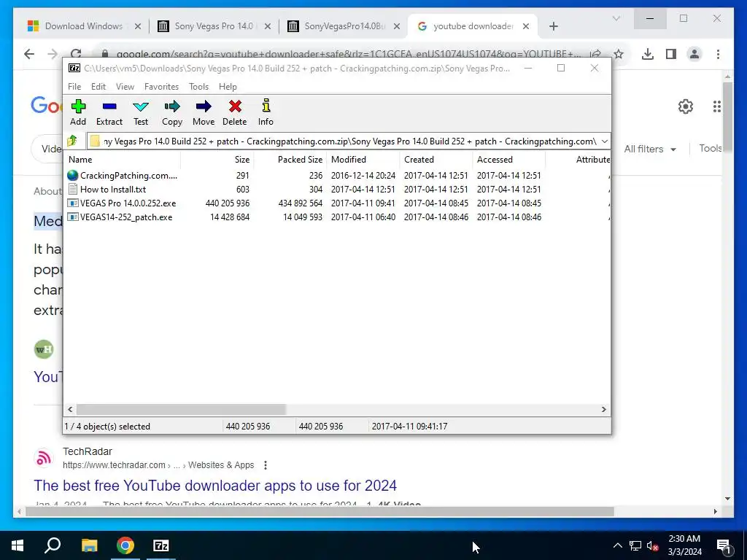Click the 7-Zip scroll right arrow
This screenshot has width=747, height=560.
point(603,410)
